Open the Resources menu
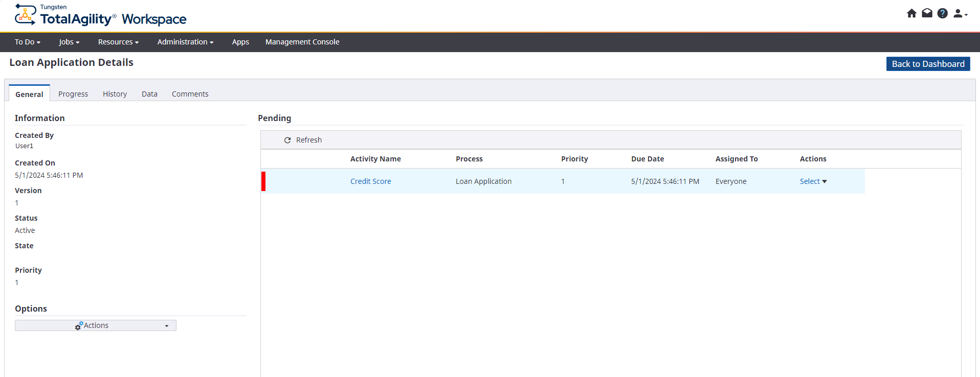The height and width of the screenshot is (377, 980). 118,42
